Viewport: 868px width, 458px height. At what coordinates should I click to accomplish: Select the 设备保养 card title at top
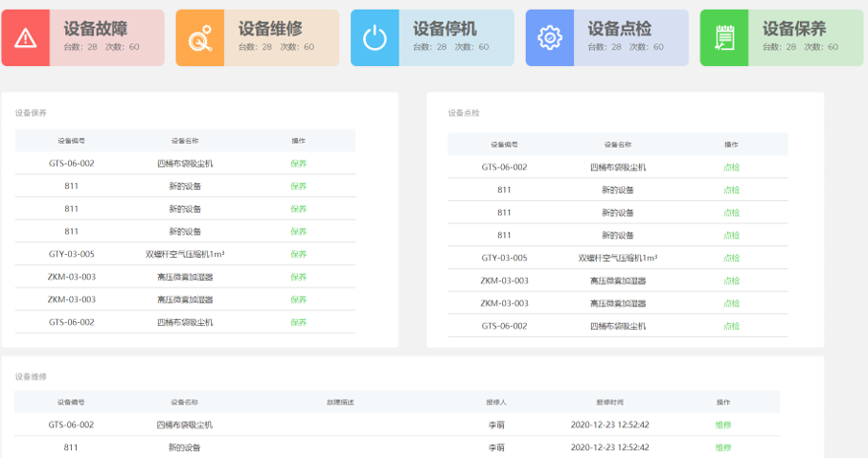click(x=794, y=29)
